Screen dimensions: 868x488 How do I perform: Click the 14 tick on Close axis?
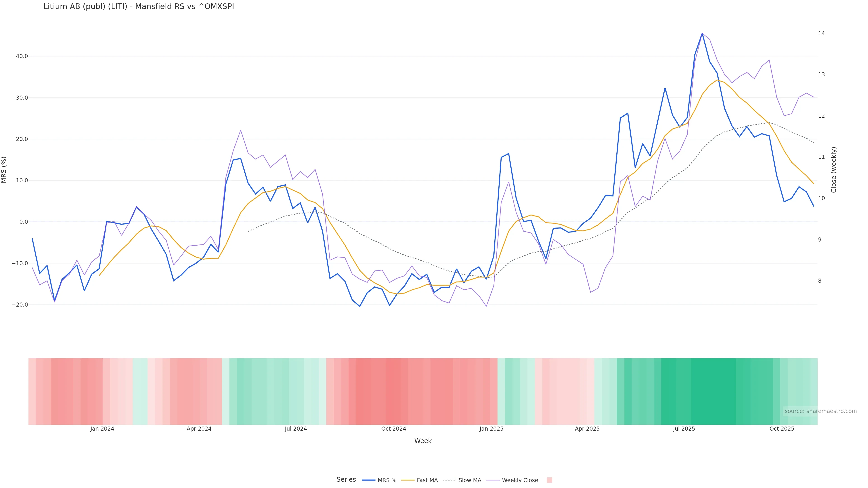[821, 33]
